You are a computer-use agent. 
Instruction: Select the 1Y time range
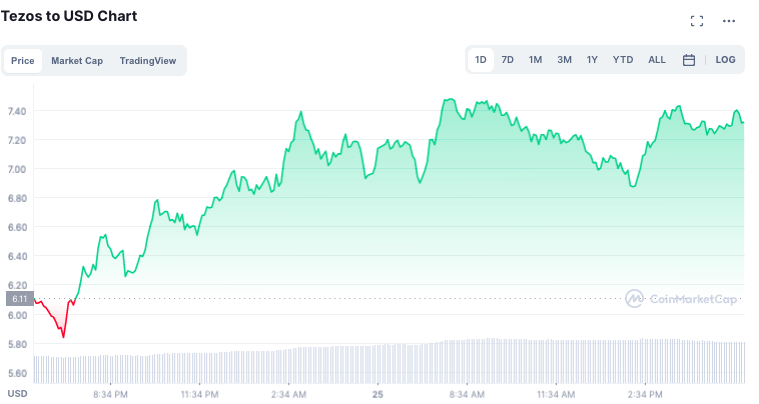click(x=592, y=60)
